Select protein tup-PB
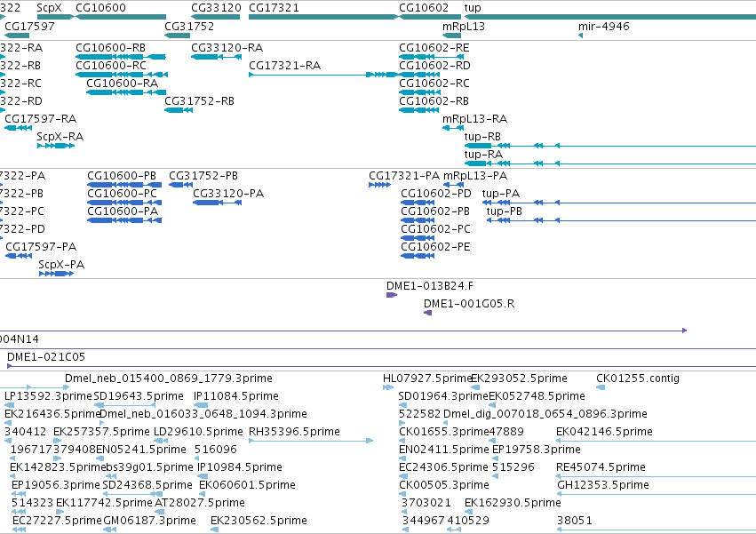 [x=504, y=211]
